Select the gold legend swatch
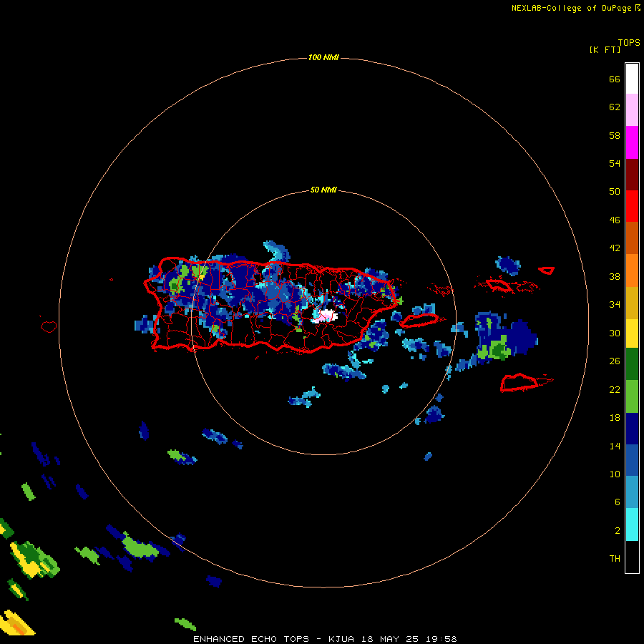644x644 pixels. click(x=632, y=303)
